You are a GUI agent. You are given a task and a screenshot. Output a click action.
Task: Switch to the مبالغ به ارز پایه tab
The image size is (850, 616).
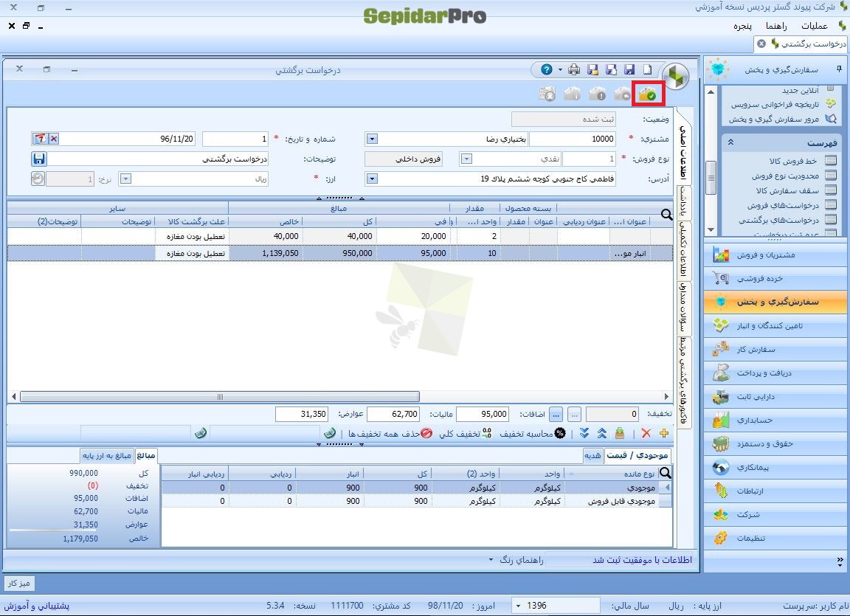click(x=107, y=456)
